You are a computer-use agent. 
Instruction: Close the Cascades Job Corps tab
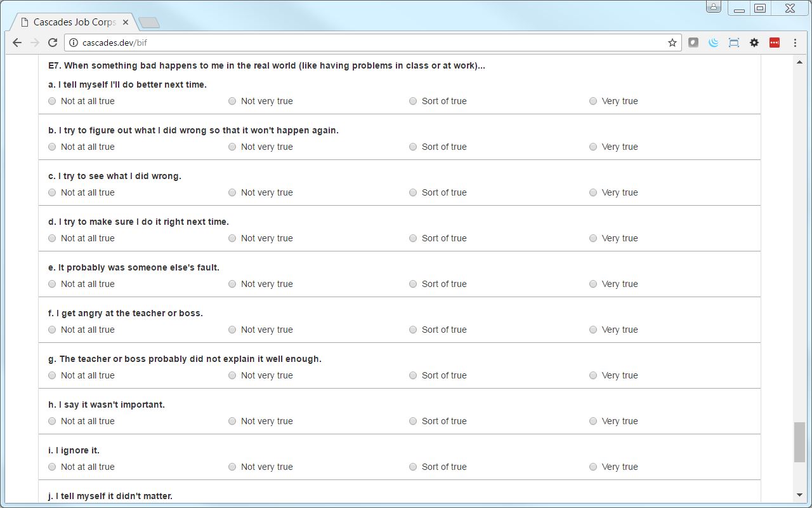pyautogui.click(x=126, y=22)
